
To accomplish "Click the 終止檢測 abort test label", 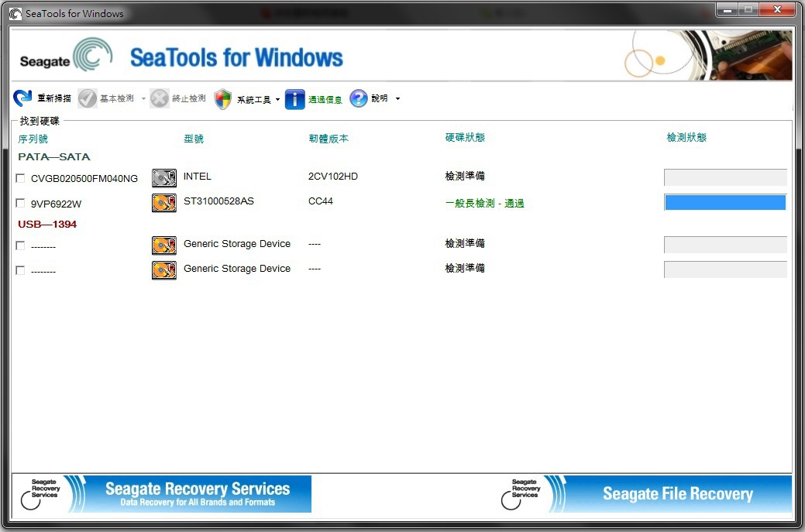I will coord(189,98).
